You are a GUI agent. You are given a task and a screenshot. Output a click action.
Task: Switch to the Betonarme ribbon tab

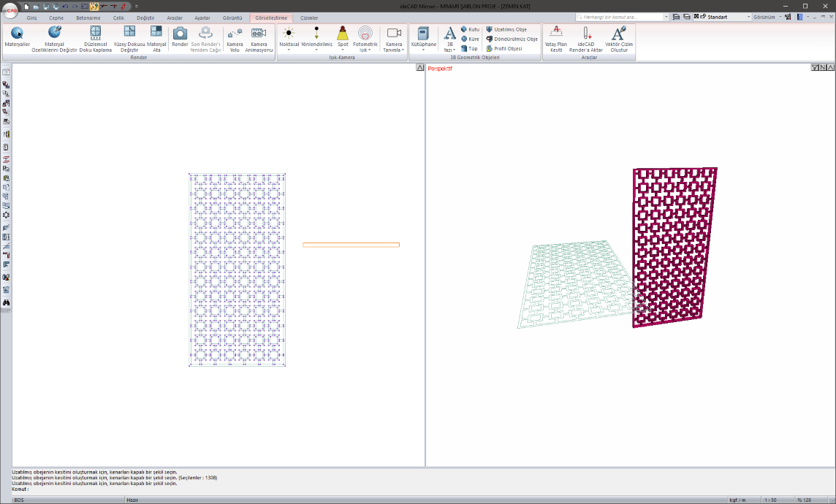point(88,18)
